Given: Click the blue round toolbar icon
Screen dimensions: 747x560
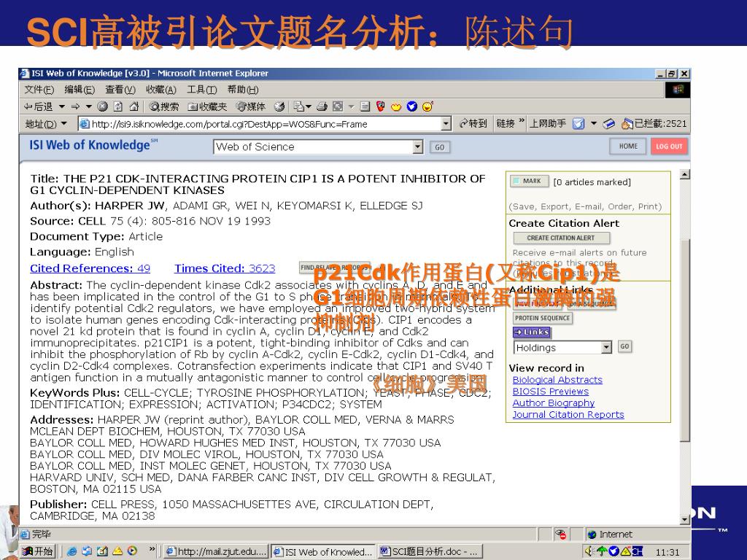Looking at the screenshot, I should click(x=412, y=106).
